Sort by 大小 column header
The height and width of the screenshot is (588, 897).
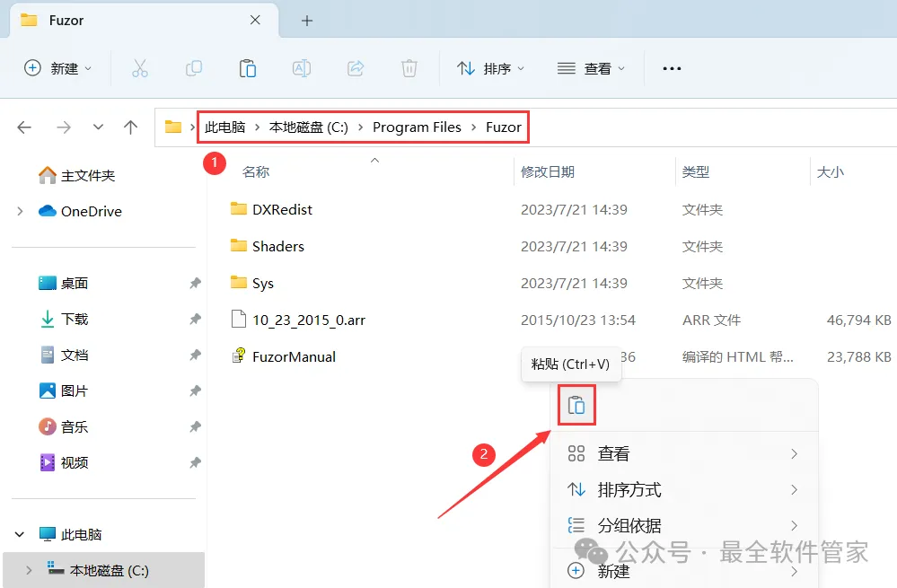point(830,171)
